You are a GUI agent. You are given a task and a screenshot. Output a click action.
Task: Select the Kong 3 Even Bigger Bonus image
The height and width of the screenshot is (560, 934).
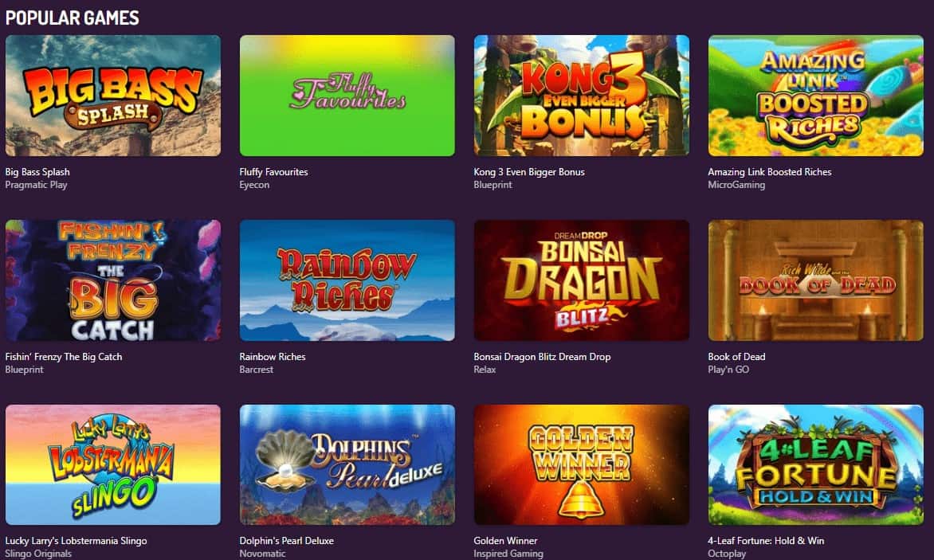[x=582, y=96]
